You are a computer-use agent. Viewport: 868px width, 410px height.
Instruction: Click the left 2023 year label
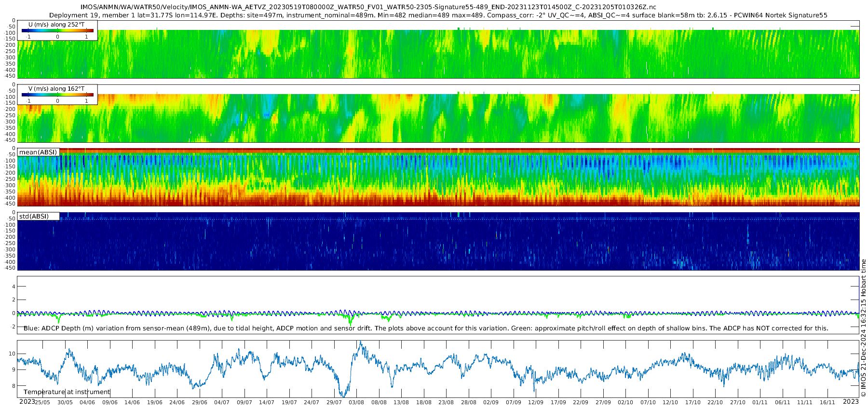click(x=27, y=402)
